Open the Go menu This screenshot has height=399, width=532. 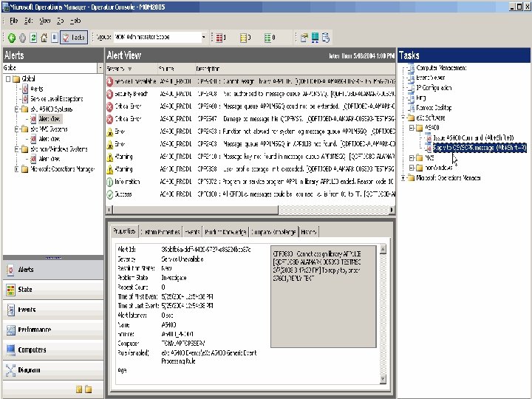click(60, 21)
